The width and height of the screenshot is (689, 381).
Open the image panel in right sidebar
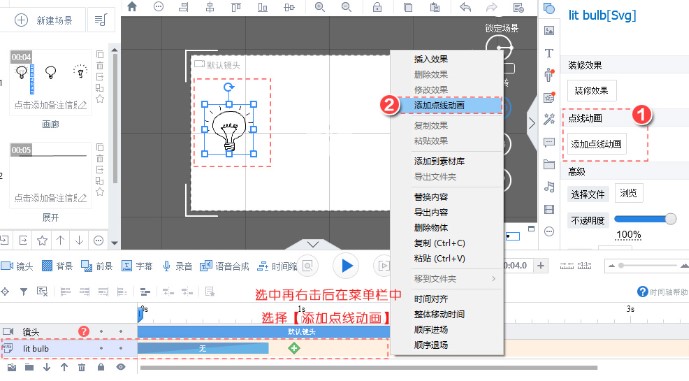pos(549,30)
